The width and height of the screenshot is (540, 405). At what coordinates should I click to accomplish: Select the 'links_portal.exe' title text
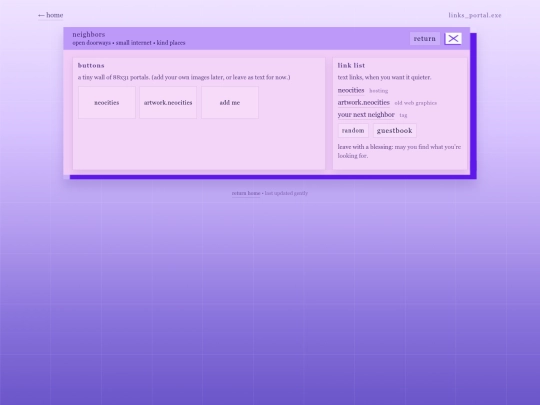[475, 15]
